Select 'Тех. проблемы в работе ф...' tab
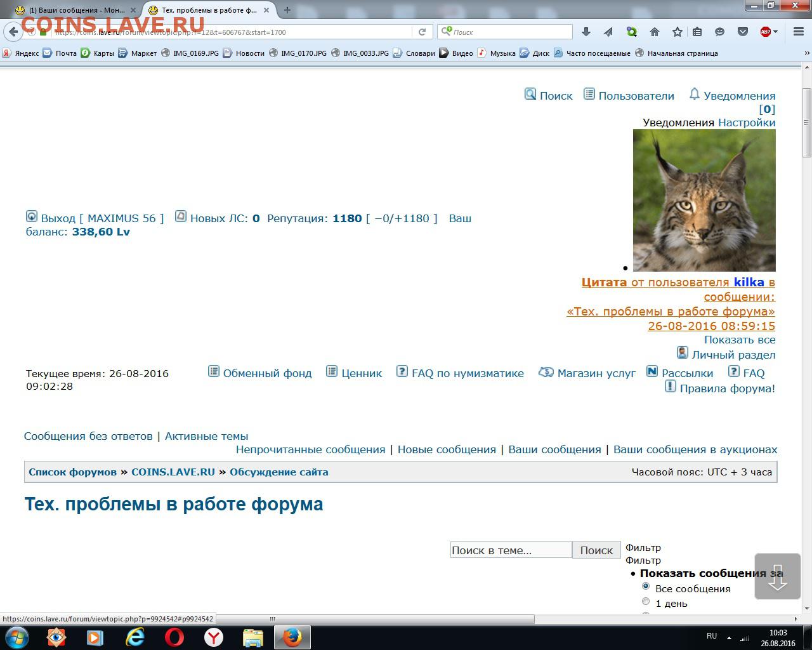 pos(210,10)
